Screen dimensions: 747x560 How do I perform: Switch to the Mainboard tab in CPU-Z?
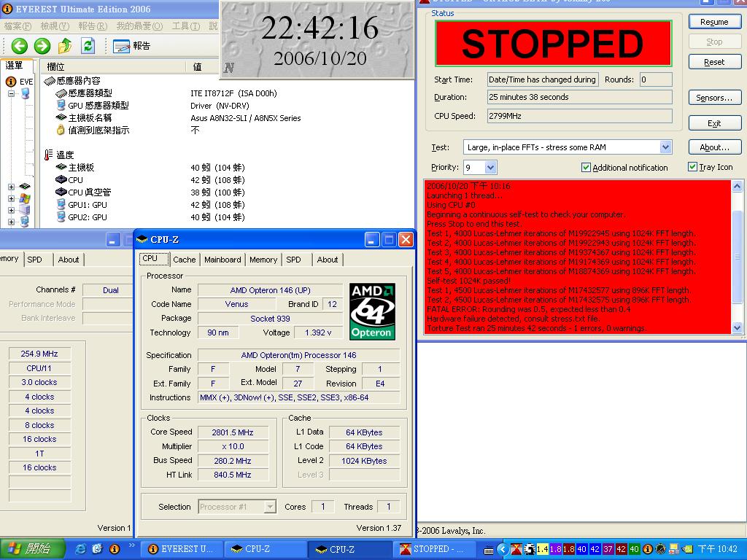222,260
